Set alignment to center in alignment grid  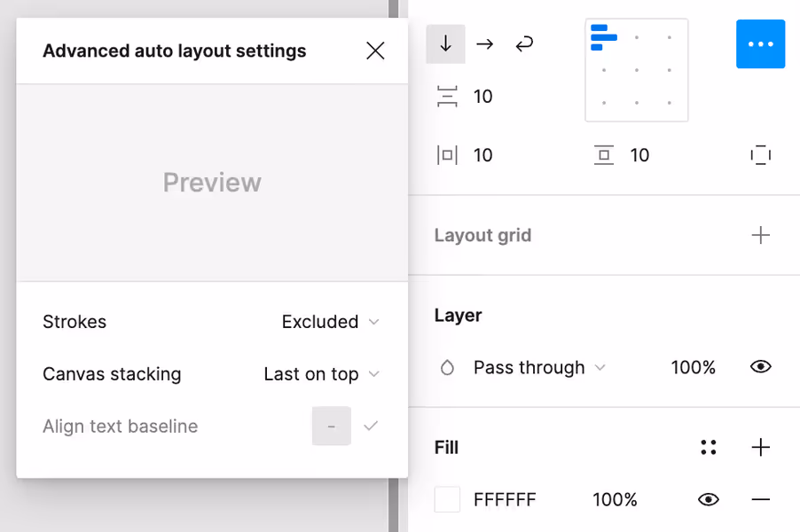[636, 70]
